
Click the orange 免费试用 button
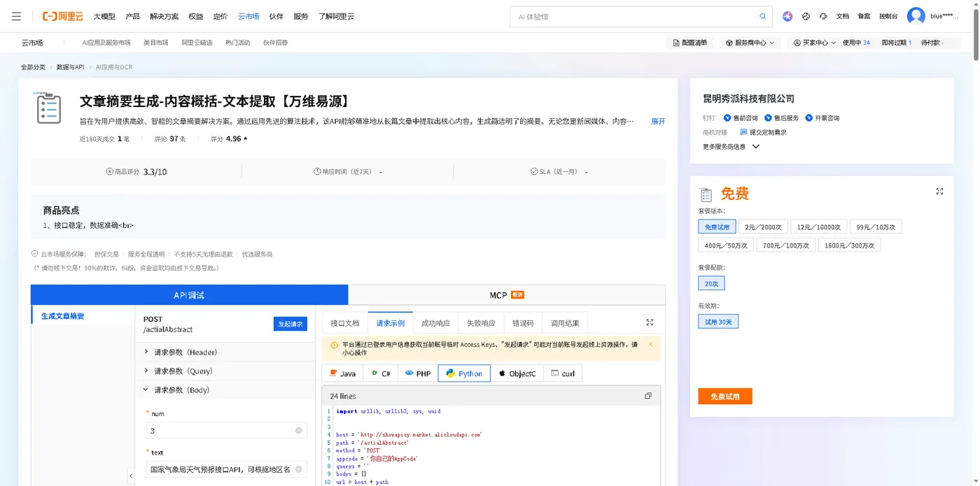coord(725,396)
